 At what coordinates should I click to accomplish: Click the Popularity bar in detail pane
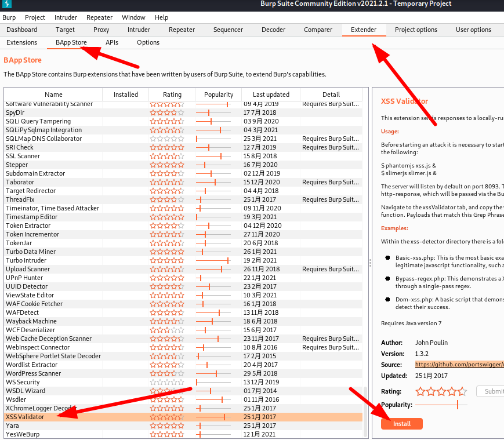coord(441,405)
